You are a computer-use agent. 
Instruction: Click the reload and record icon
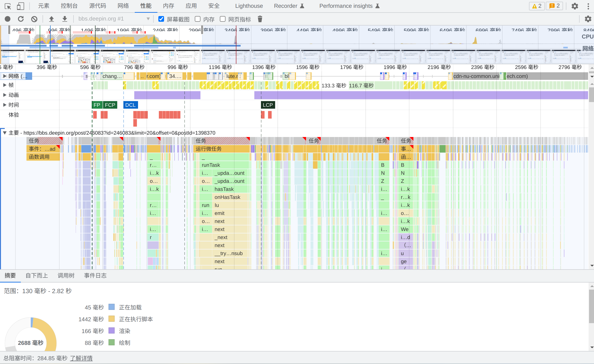coord(21,19)
